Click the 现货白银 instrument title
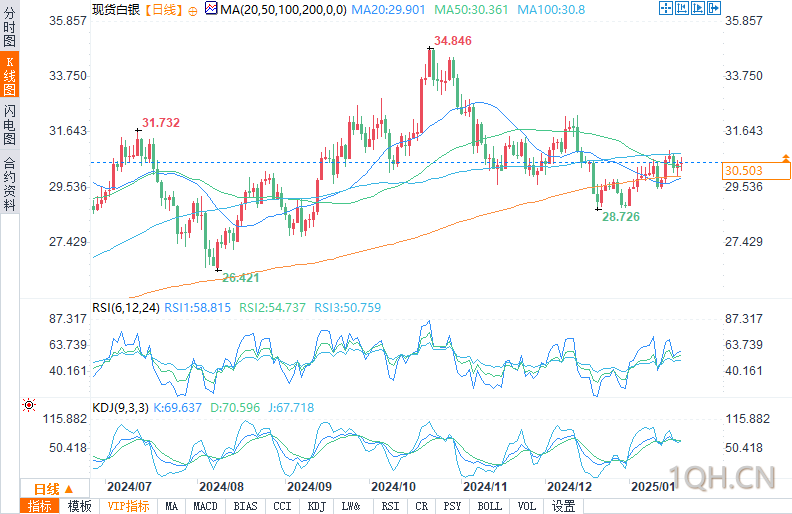The image size is (792, 514). coord(116,9)
